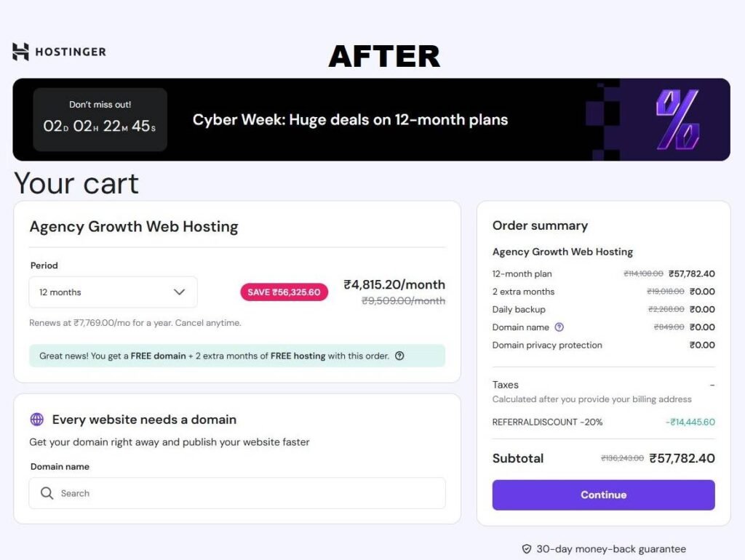Click the 30-day money-back guarantee text
The image size is (745, 560).
coord(611,549)
